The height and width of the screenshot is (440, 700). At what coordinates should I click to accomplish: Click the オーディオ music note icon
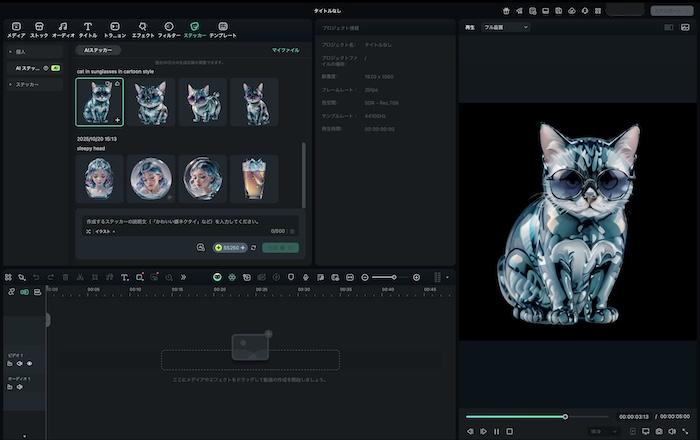[x=63, y=29]
